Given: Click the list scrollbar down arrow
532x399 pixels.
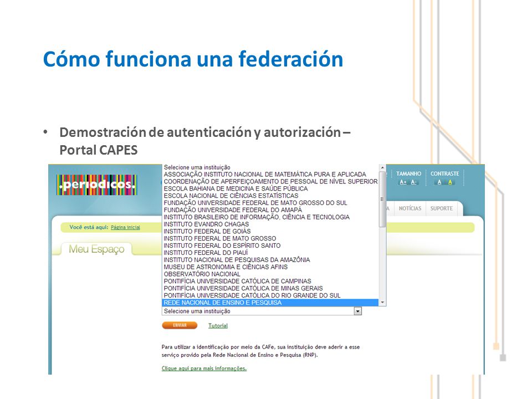Looking at the screenshot, I should tap(382, 303).
